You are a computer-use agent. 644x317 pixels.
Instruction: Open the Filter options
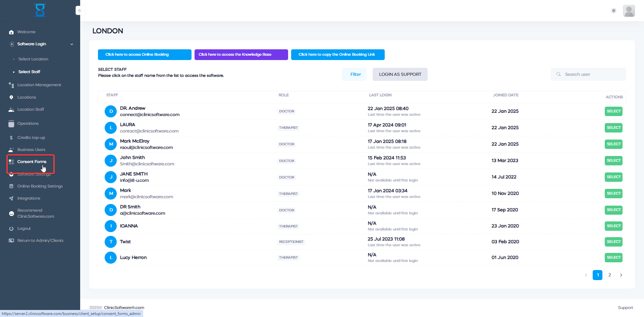click(x=356, y=74)
